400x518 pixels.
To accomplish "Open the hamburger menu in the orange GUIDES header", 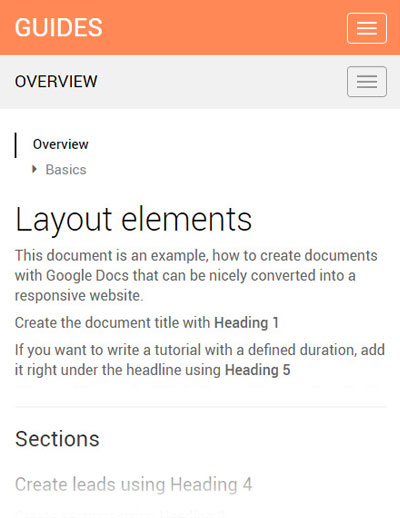I will tap(367, 28).
